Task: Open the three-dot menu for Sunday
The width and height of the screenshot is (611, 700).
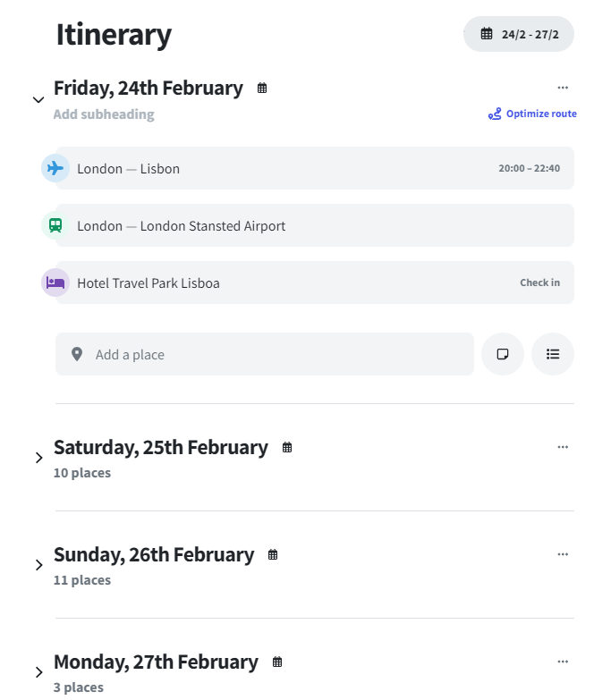Action: tap(563, 554)
